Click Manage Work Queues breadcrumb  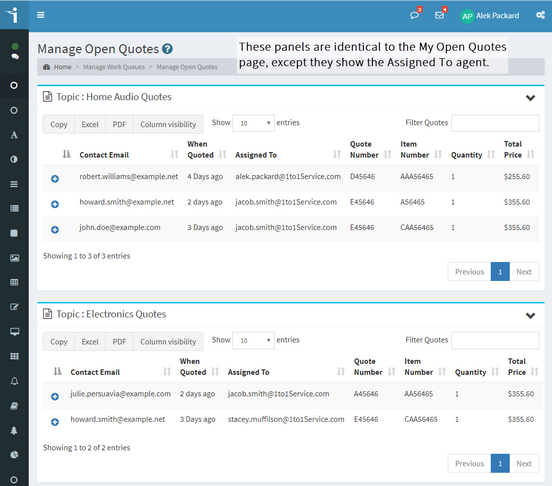tap(114, 67)
